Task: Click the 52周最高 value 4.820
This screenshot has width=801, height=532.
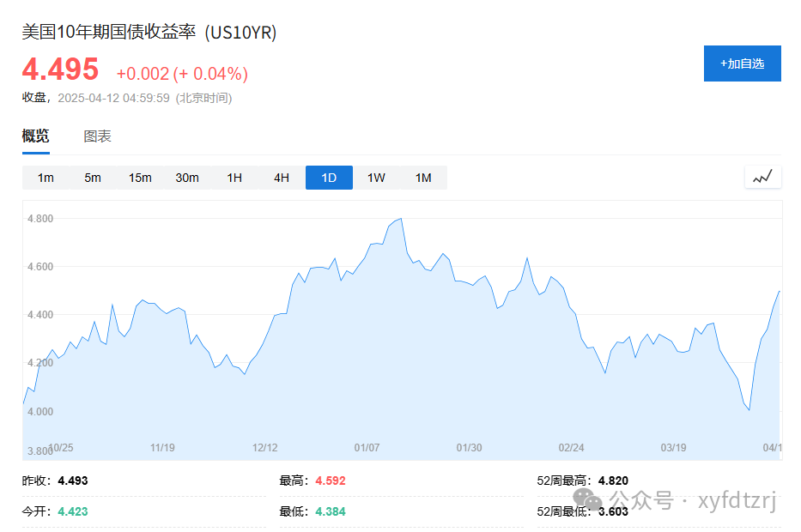Action: pyautogui.click(x=616, y=481)
